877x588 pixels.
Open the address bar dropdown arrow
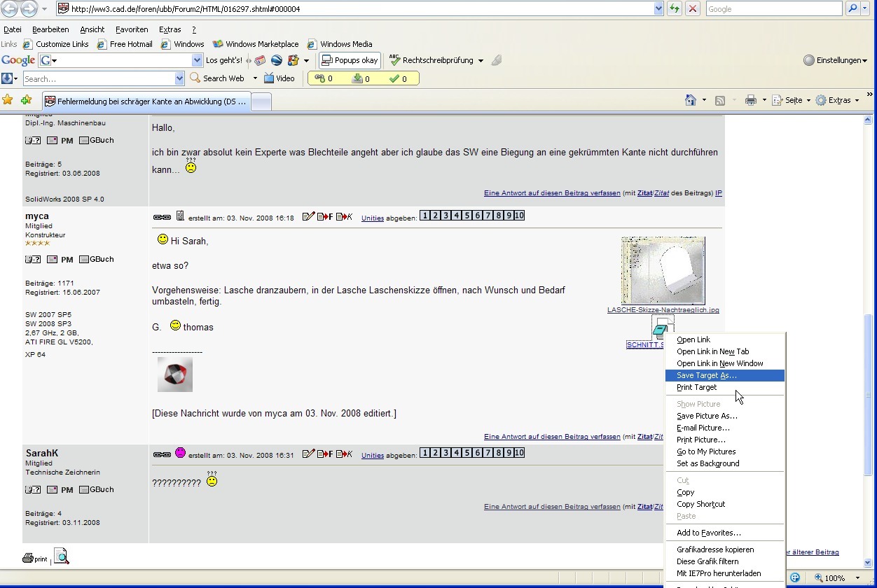coord(658,8)
